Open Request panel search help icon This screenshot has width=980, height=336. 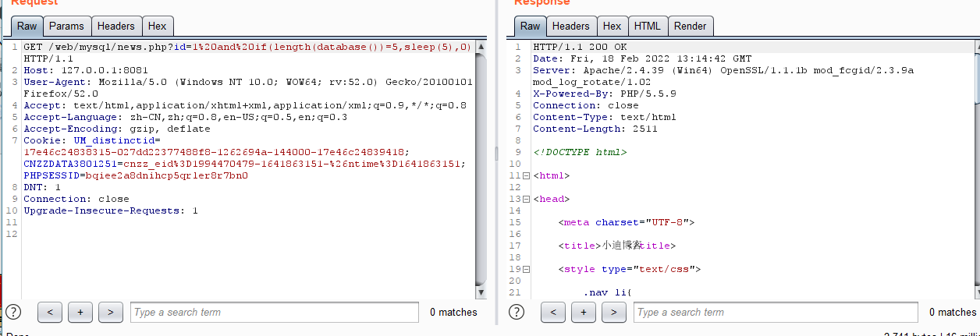point(13,312)
